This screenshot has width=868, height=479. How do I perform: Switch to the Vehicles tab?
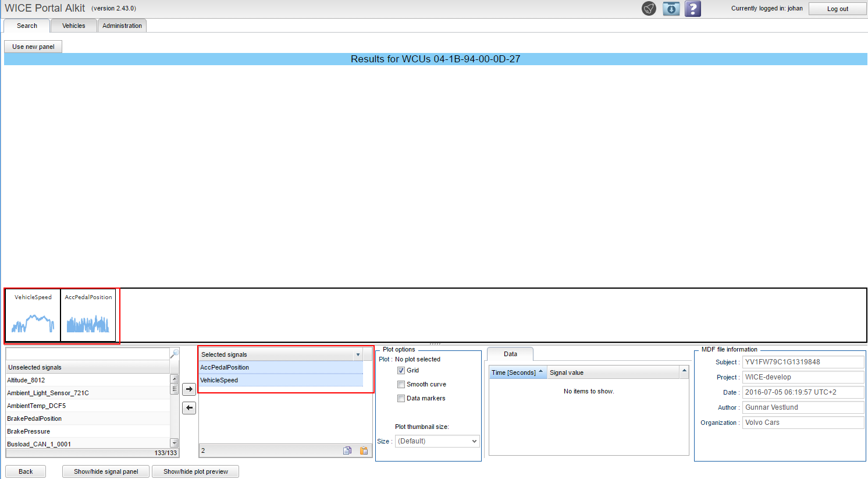pyautogui.click(x=73, y=26)
